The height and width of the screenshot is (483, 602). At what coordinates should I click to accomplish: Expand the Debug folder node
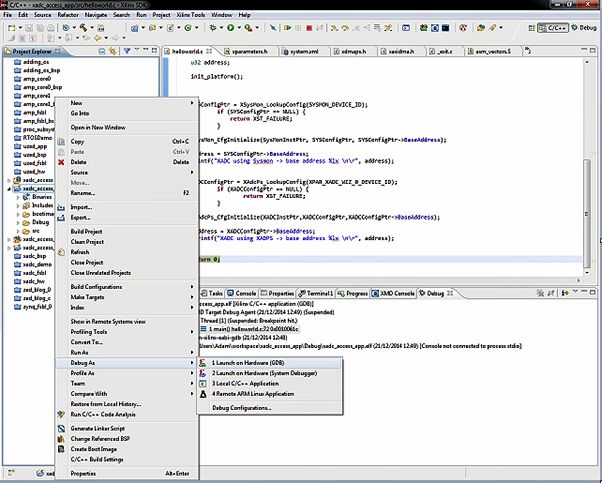tap(18, 222)
